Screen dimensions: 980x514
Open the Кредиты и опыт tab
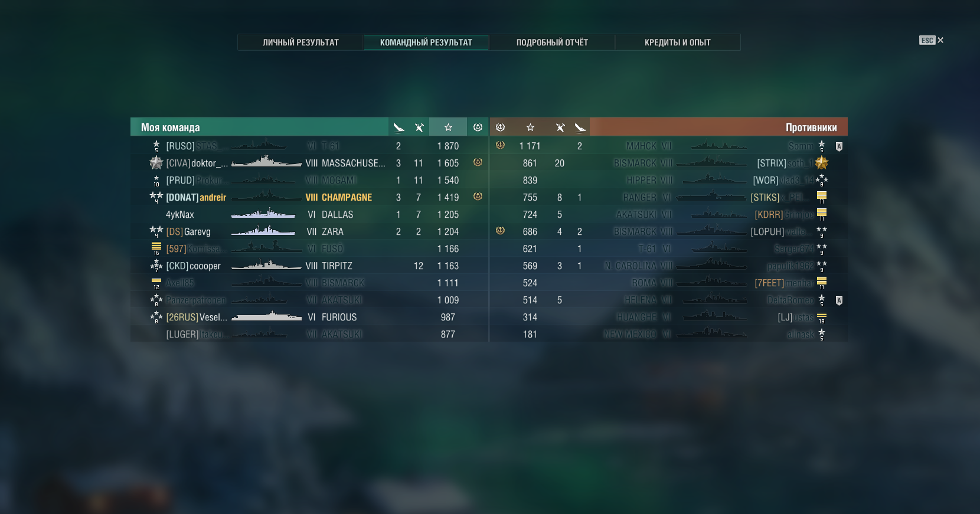[677, 42]
